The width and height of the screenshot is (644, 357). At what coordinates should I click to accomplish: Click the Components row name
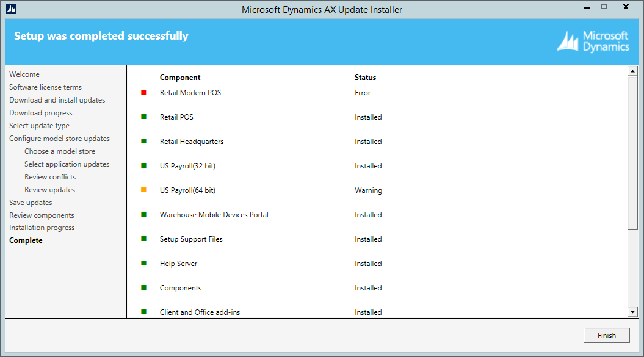[x=181, y=288]
